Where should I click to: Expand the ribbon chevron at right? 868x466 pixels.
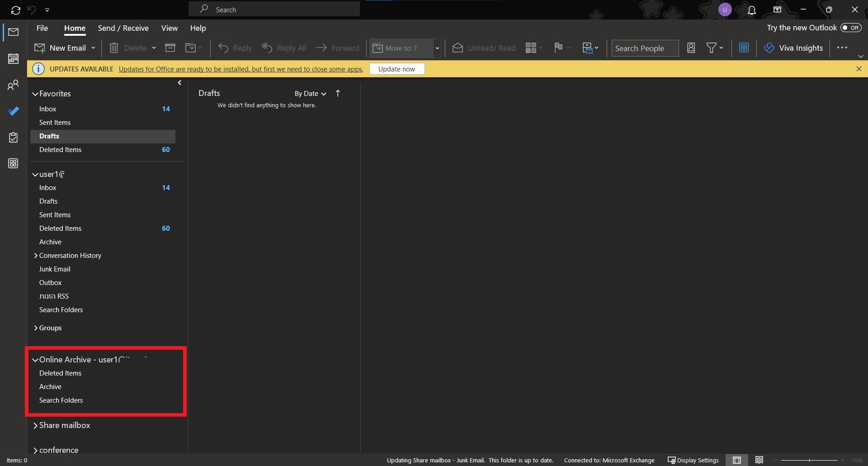coord(861,57)
